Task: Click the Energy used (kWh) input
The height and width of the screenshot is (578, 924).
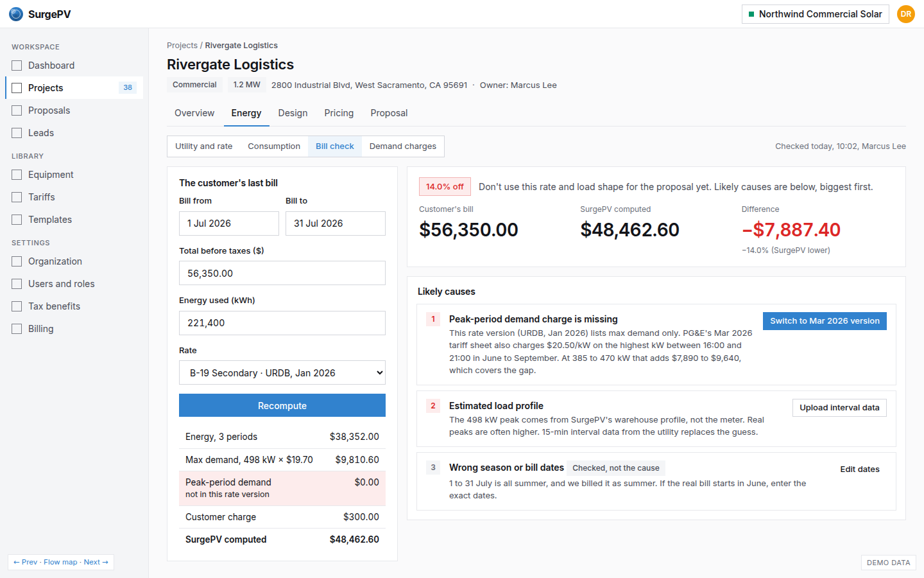Action: tap(282, 323)
